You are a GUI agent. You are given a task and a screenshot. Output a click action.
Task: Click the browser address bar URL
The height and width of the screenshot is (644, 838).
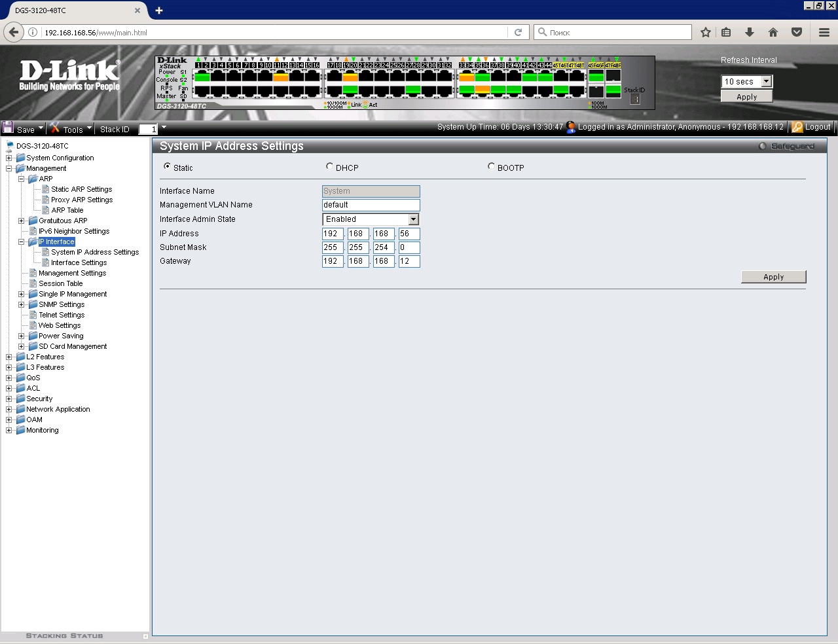96,32
